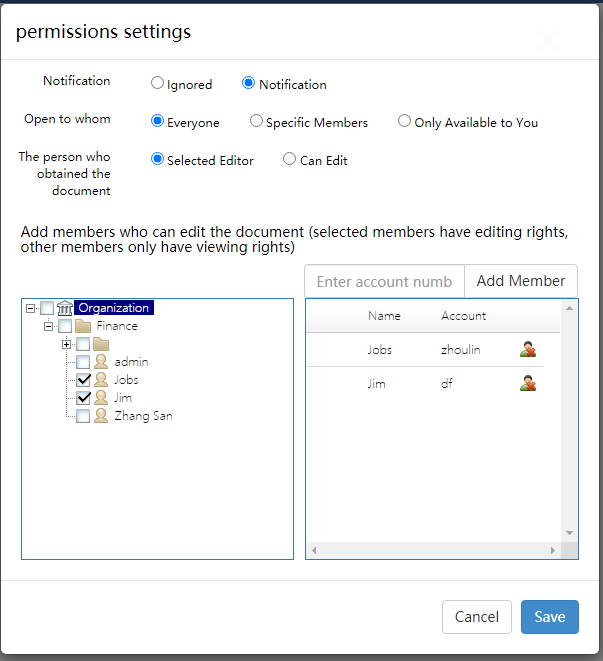The width and height of the screenshot is (603, 661).
Task: Click the Finance folder icon
Action: 84,326
